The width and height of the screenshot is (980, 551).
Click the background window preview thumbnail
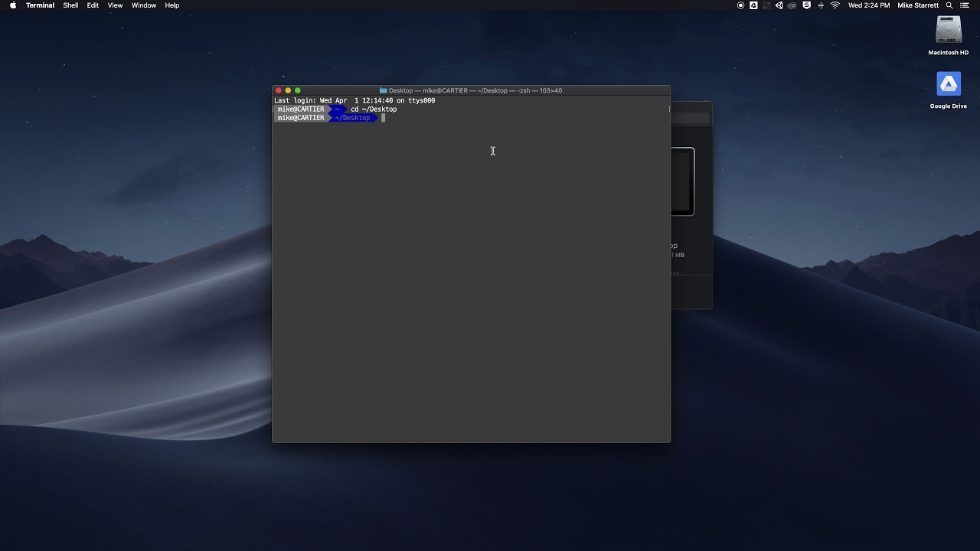point(684,182)
